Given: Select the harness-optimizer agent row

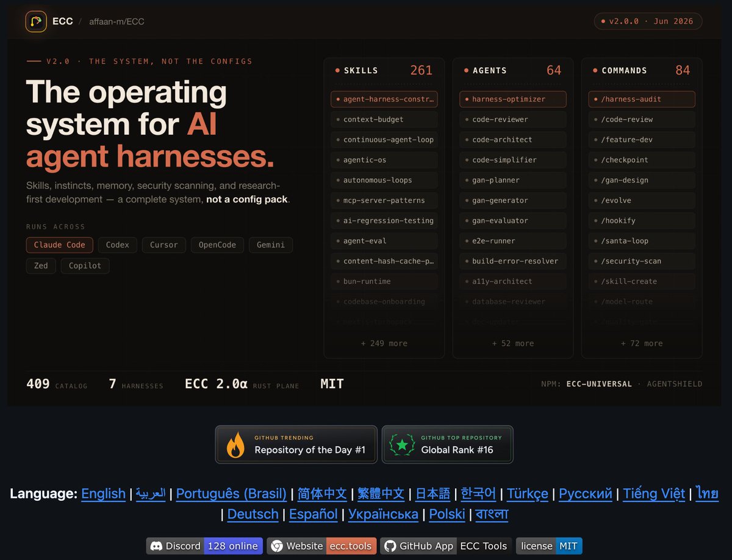Looking at the screenshot, I should pos(513,99).
